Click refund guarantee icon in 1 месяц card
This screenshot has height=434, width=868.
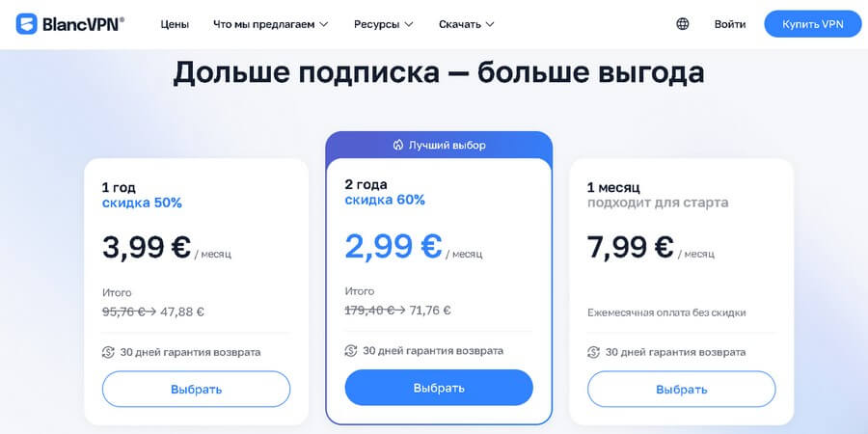tap(594, 352)
